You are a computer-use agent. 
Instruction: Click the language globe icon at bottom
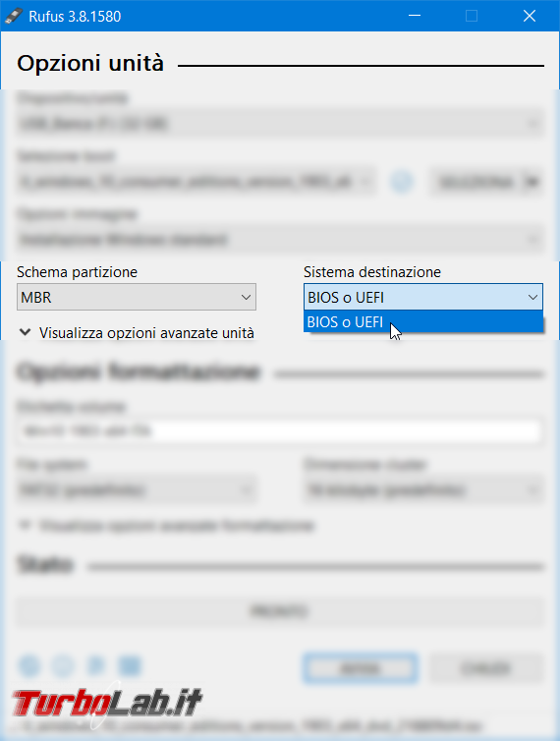[x=29, y=666]
